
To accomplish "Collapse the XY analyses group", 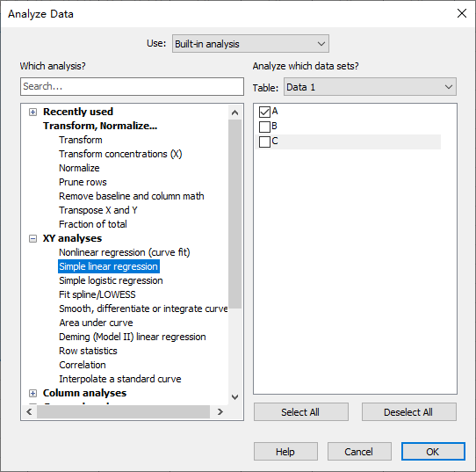I will click(32, 238).
